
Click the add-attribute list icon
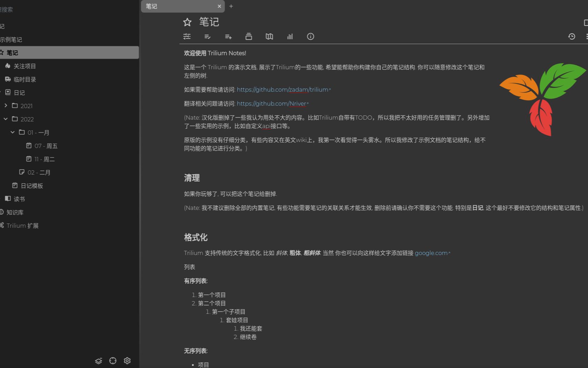tap(228, 36)
